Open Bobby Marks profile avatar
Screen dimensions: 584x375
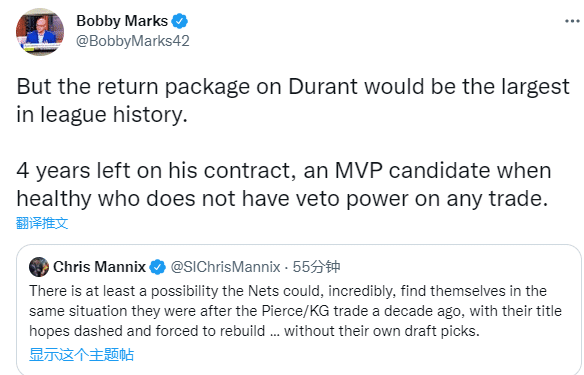(40, 32)
